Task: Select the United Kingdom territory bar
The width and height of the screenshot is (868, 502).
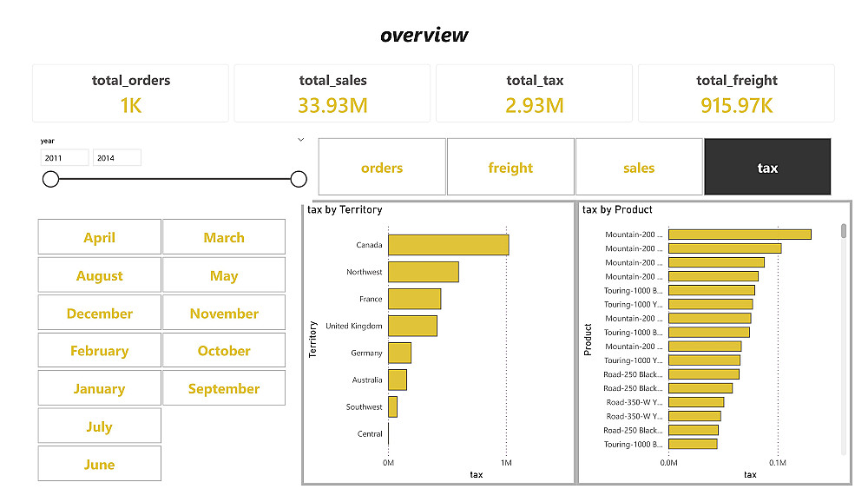Action: point(413,326)
